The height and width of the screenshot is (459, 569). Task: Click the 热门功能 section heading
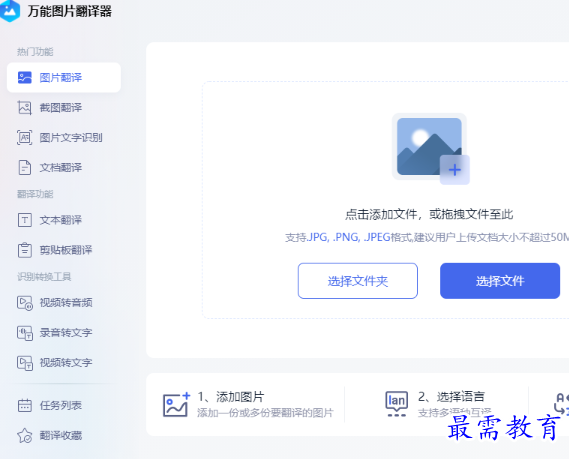pyautogui.click(x=35, y=52)
